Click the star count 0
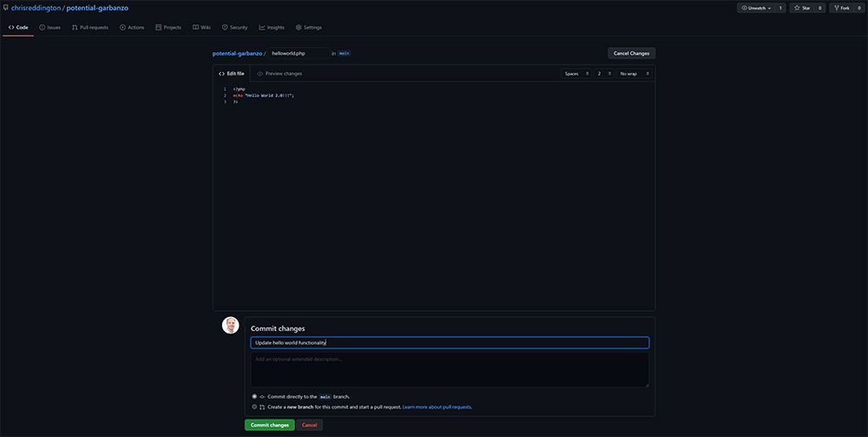The width and height of the screenshot is (868, 437). (820, 8)
